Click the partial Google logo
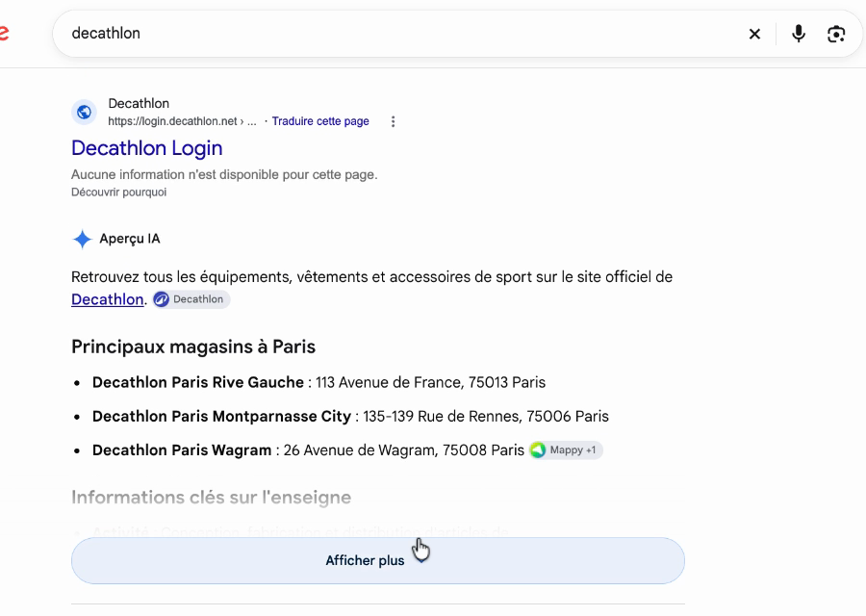 (x=4, y=33)
